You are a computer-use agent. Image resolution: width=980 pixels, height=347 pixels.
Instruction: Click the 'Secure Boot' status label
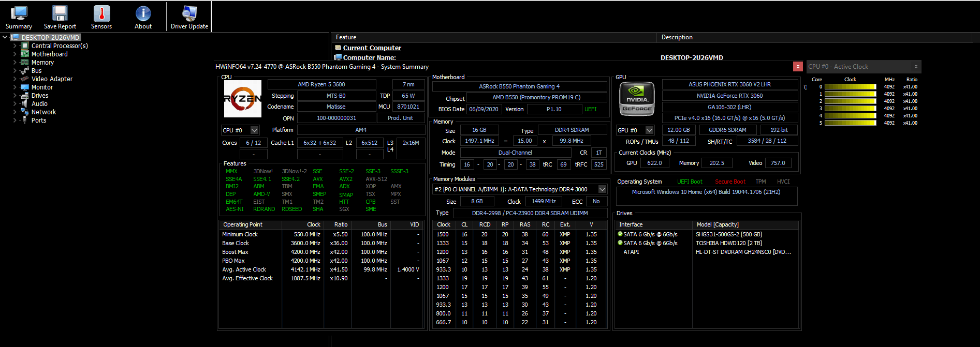730,182
